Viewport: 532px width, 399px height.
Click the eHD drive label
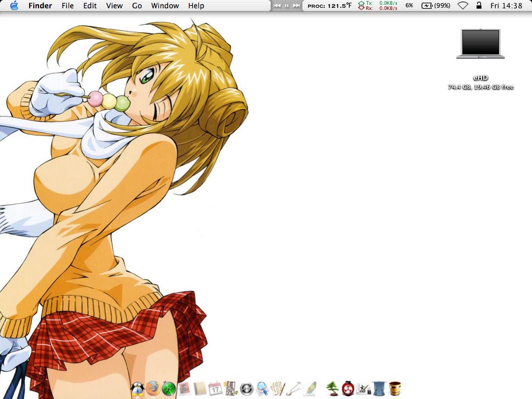coord(481,78)
